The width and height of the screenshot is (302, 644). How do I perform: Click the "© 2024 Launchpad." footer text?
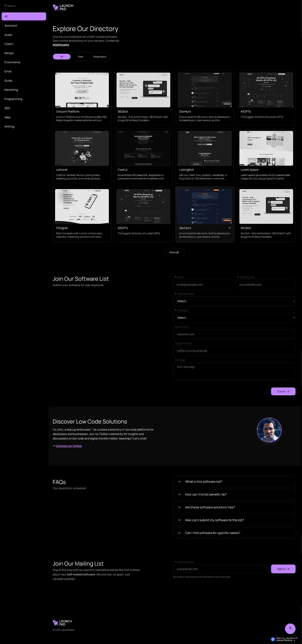tap(64, 630)
